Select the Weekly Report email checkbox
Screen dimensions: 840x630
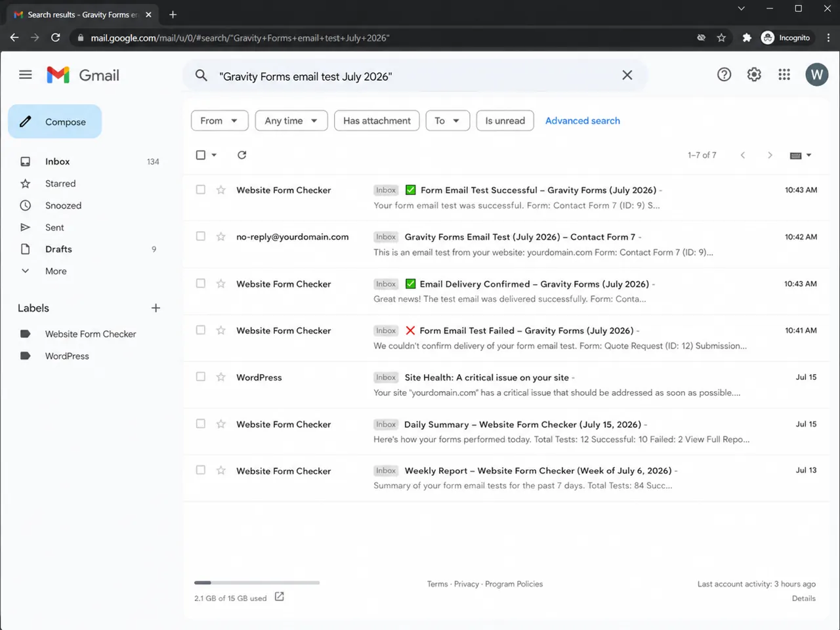point(201,470)
